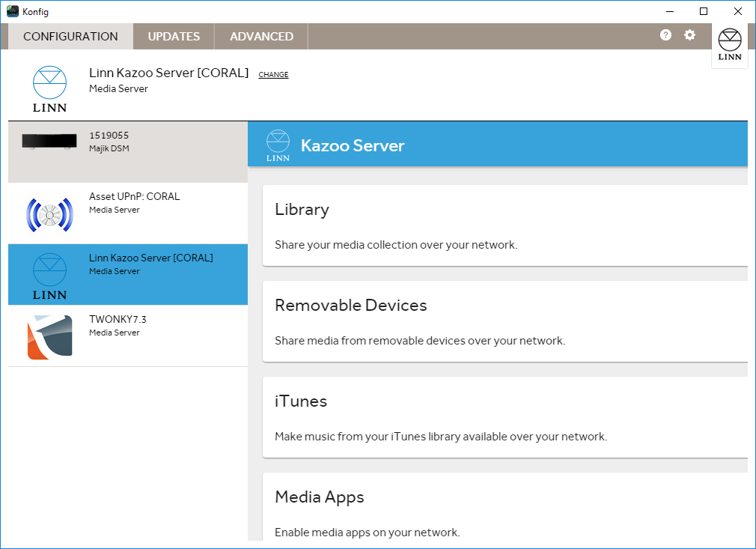The height and width of the screenshot is (549, 756).
Task: Open the Library settings card
Action: [504, 225]
